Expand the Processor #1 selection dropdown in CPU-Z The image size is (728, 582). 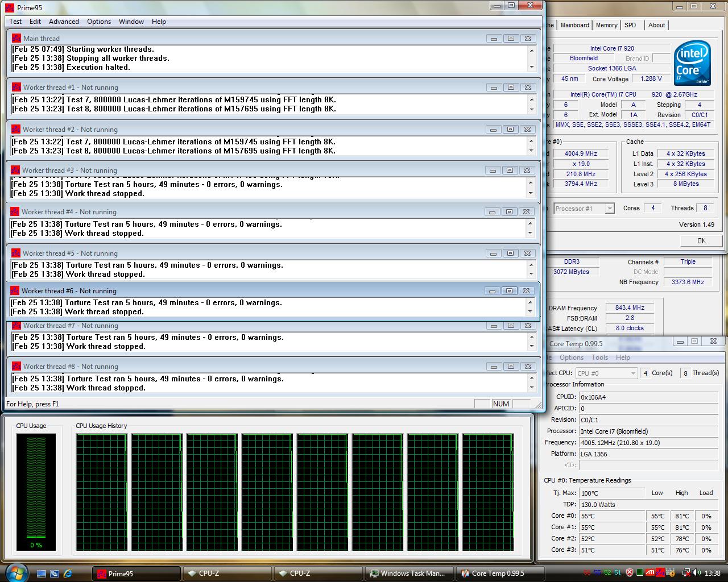[610, 209]
